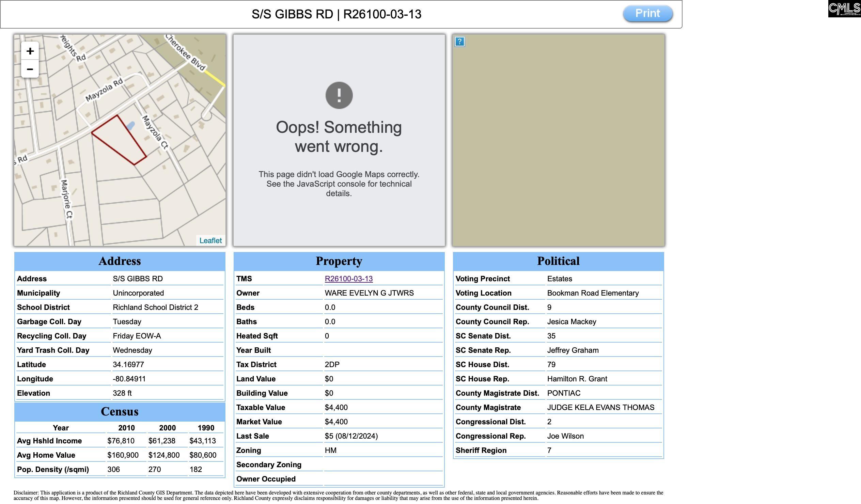Select SC House Rep. Hamilton R. Grant
This screenshot has width=861, height=504.
pyautogui.click(x=577, y=379)
